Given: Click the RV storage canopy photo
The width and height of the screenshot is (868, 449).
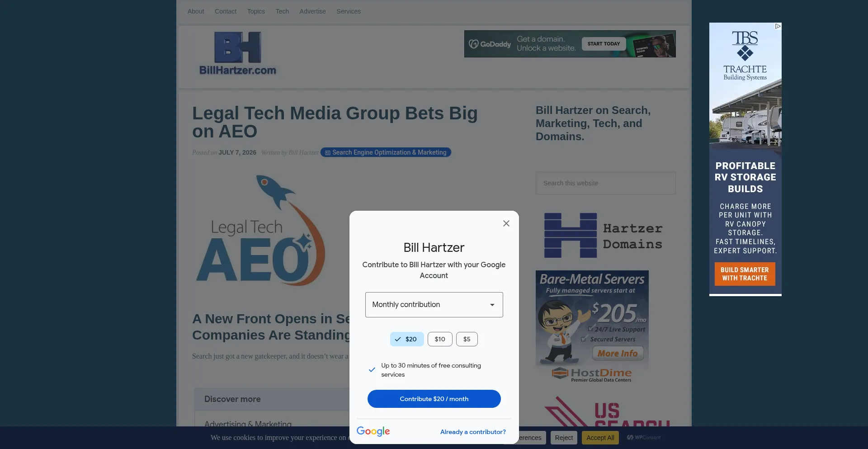Looking at the screenshot, I should pos(745,115).
